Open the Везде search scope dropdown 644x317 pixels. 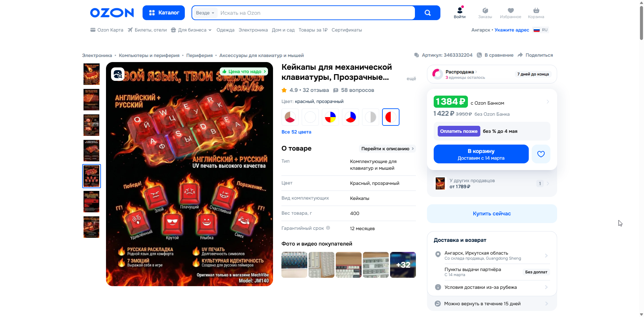pos(205,13)
